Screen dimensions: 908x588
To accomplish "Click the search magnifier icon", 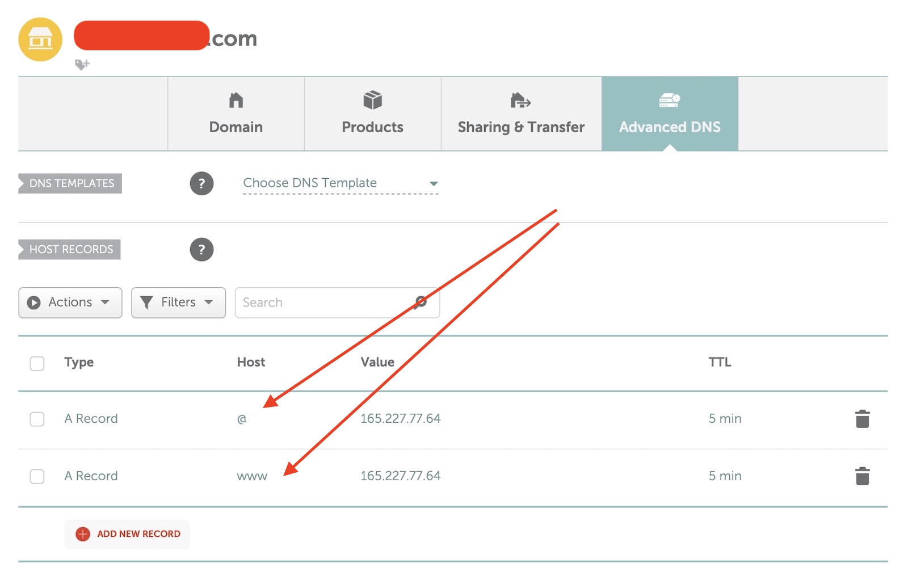I will pyautogui.click(x=421, y=302).
